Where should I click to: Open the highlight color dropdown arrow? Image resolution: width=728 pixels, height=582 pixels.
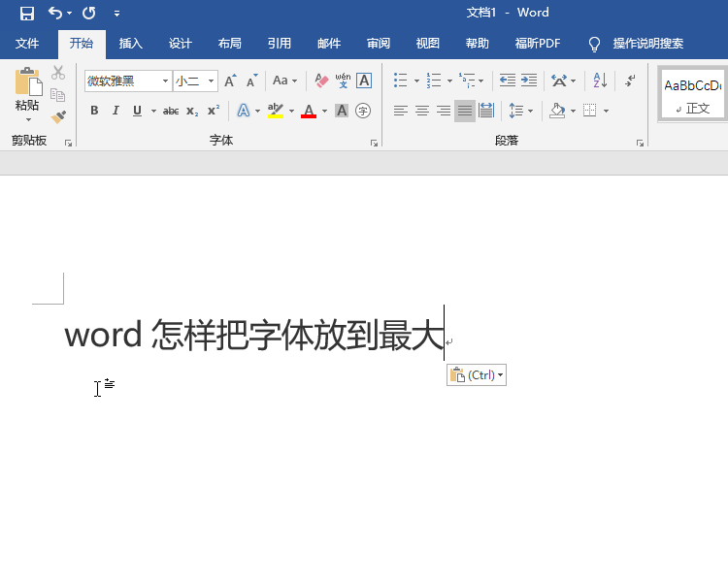pos(291,111)
